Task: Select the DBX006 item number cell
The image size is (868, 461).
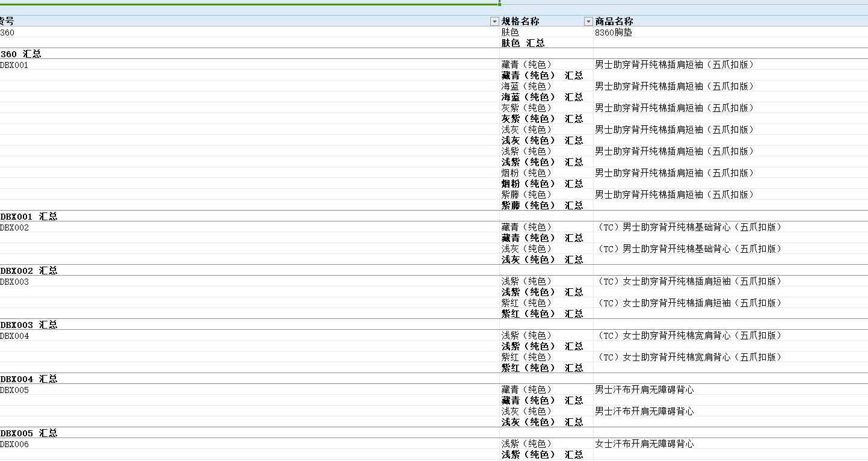Action: point(14,444)
